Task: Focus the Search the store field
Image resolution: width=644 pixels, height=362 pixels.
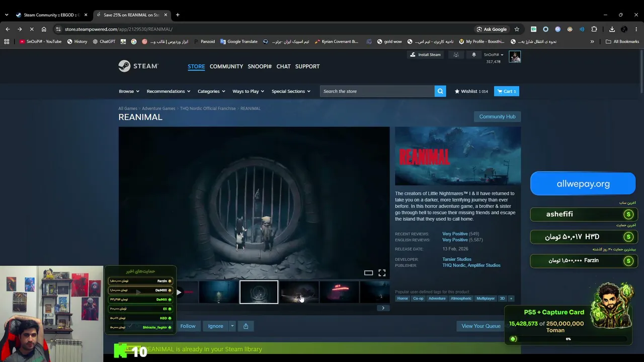Action: (377, 91)
